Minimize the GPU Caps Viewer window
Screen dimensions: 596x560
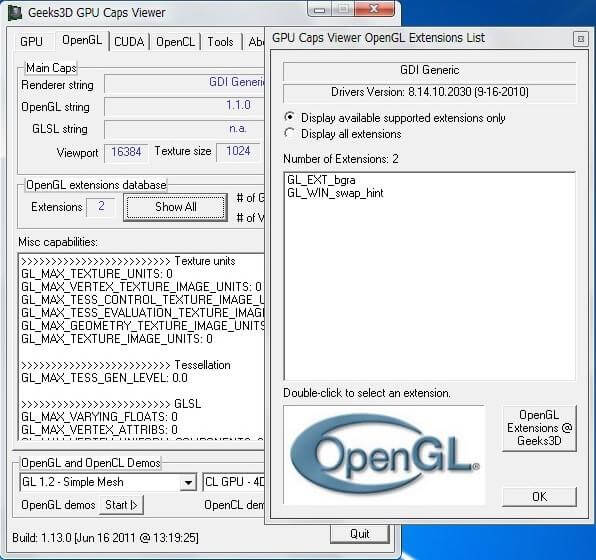[x=320, y=9]
